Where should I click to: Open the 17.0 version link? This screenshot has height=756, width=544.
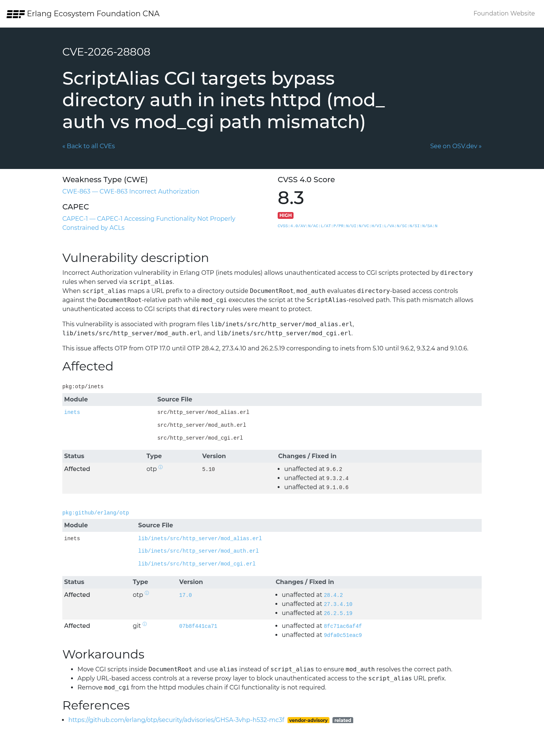(x=185, y=595)
